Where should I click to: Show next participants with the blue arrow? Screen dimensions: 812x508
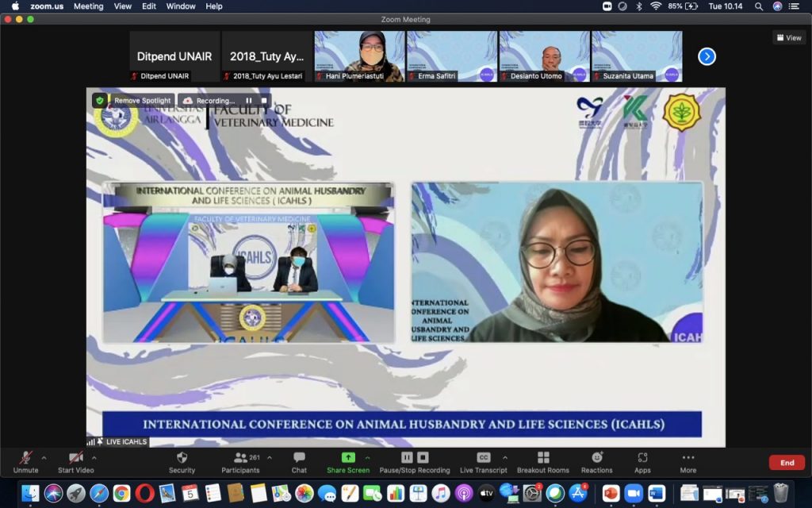(707, 56)
